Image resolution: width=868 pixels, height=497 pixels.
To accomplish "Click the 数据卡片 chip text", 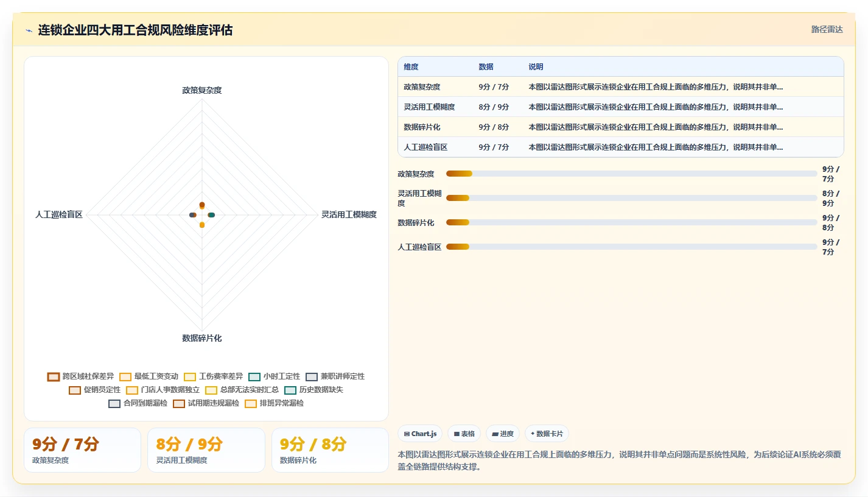I will [x=550, y=434].
